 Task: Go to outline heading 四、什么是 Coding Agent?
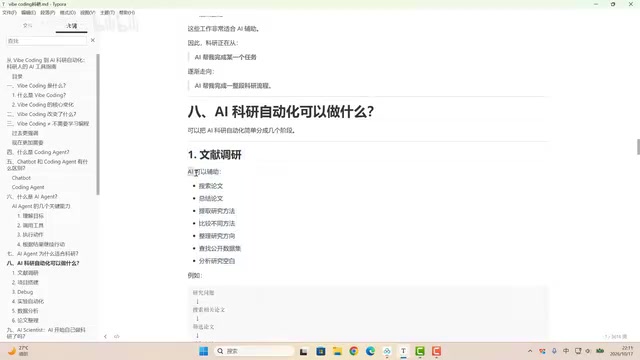(x=38, y=152)
